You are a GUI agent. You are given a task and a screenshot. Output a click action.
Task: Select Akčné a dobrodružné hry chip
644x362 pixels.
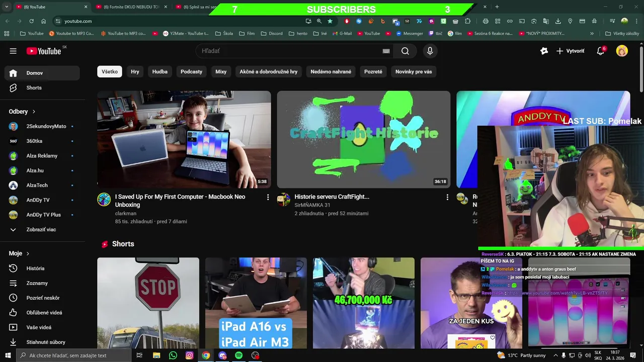click(x=269, y=71)
